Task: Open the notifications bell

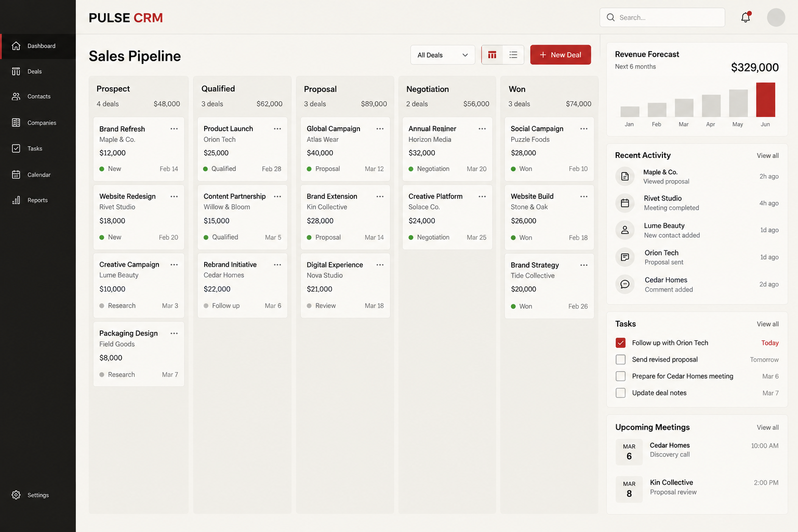Action: (x=746, y=17)
